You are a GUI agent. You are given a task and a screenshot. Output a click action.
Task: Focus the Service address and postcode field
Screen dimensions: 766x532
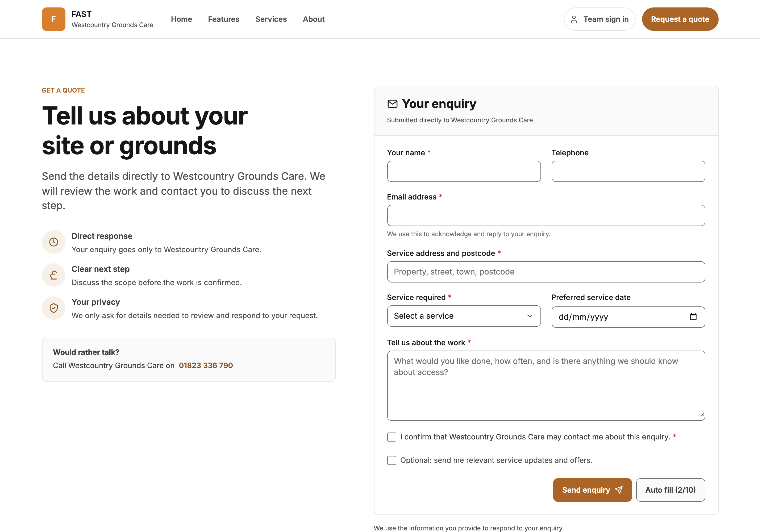click(x=546, y=272)
